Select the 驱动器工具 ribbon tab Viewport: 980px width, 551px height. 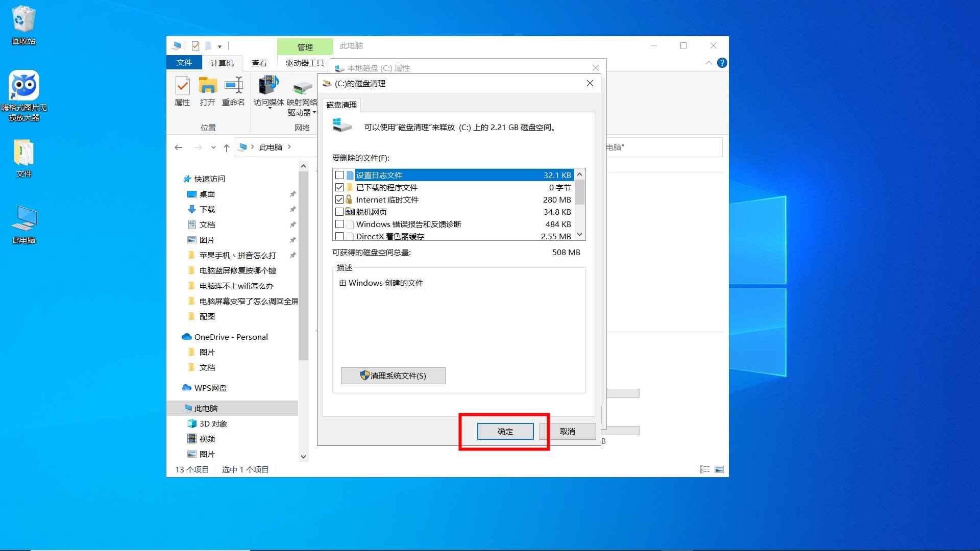pos(305,62)
